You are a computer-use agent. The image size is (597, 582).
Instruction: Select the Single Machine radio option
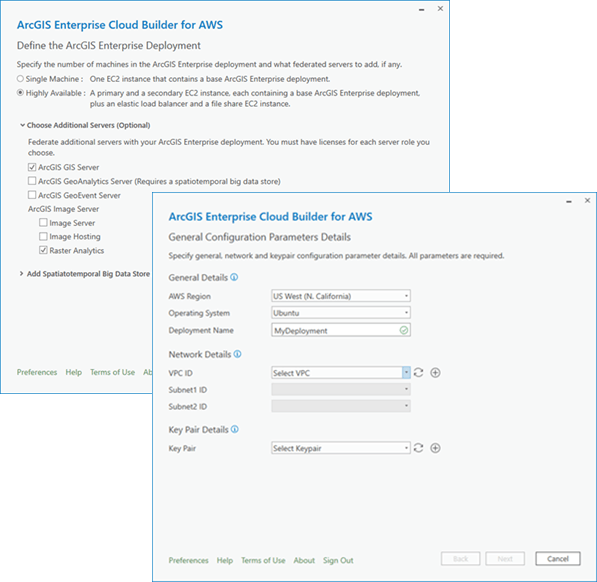point(20,78)
